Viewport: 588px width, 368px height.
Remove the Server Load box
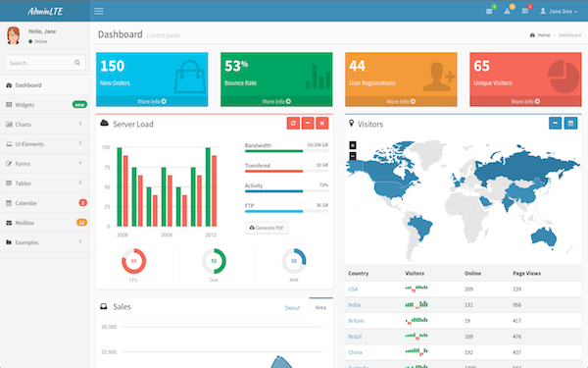click(322, 124)
